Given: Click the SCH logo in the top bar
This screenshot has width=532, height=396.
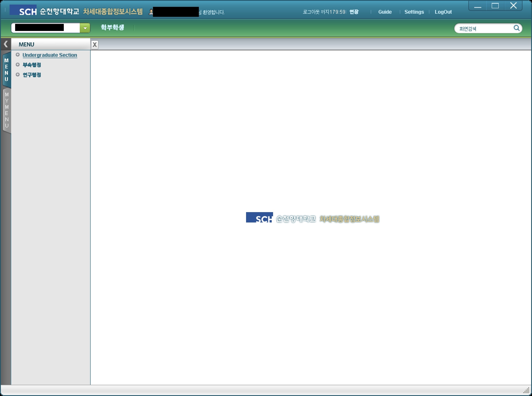Looking at the screenshot, I should pyautogui.click(x=23, y=10).
